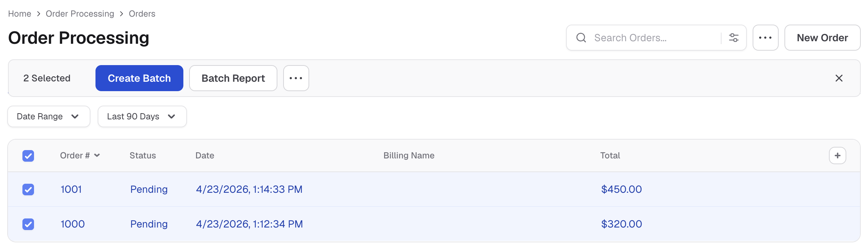Sort by the Status column header
This screenshot has width=868, height=251.
point(143,156)
